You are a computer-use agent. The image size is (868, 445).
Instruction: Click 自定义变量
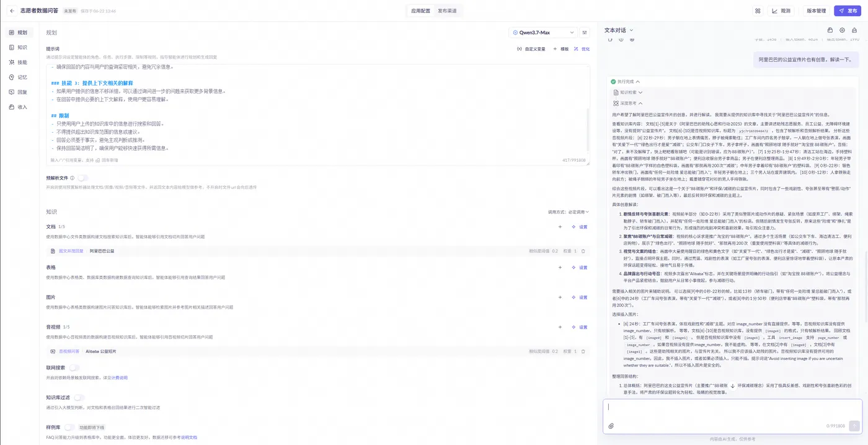coord(531,49)
